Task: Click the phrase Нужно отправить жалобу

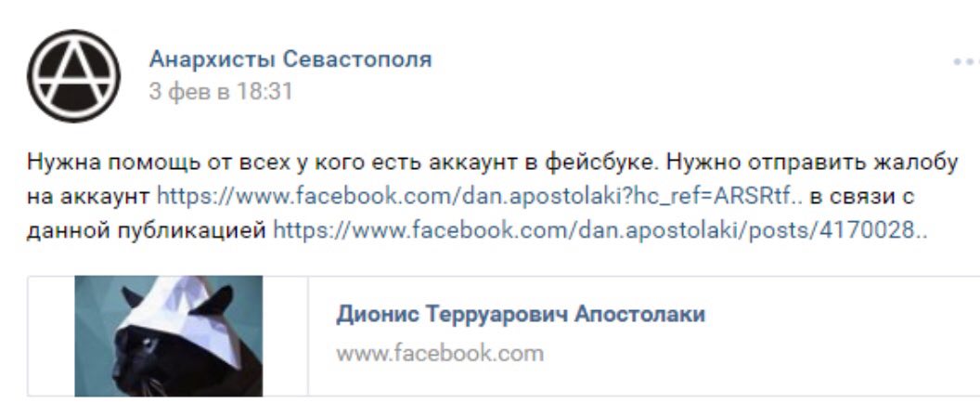Action: pyautogui.click(x=811, y=162)
